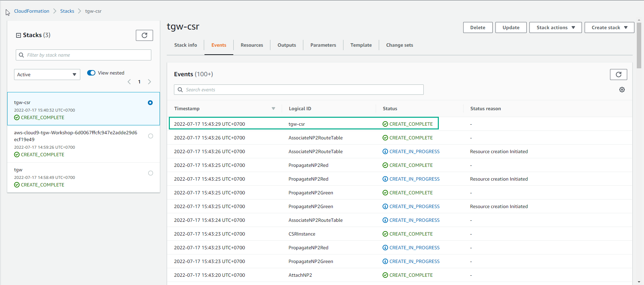Select the aws-cloud9-tgw-Workshop stack radio
The width and height of the screenshot is (644, 285).
150,136
